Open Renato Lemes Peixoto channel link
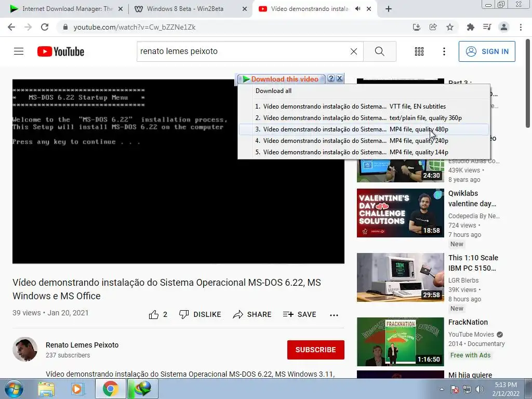This screenshot has height=399, width=532. (x=82, y=345)
